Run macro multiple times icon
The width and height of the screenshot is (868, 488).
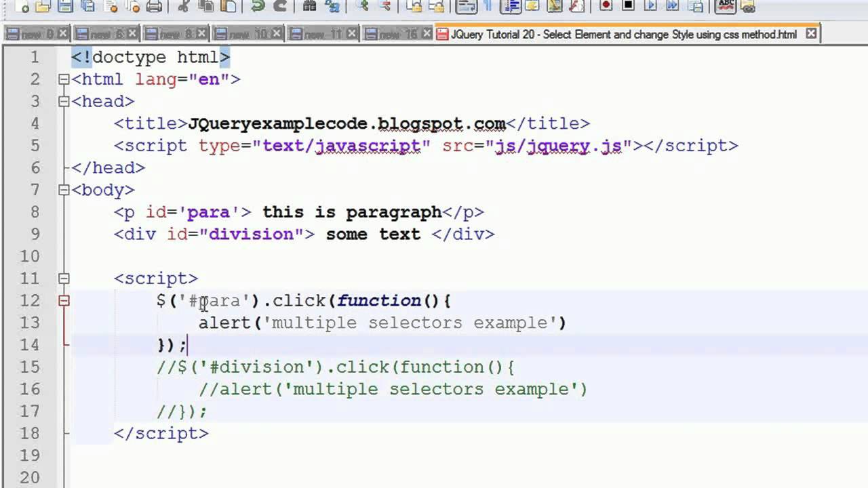click(673, 6)
